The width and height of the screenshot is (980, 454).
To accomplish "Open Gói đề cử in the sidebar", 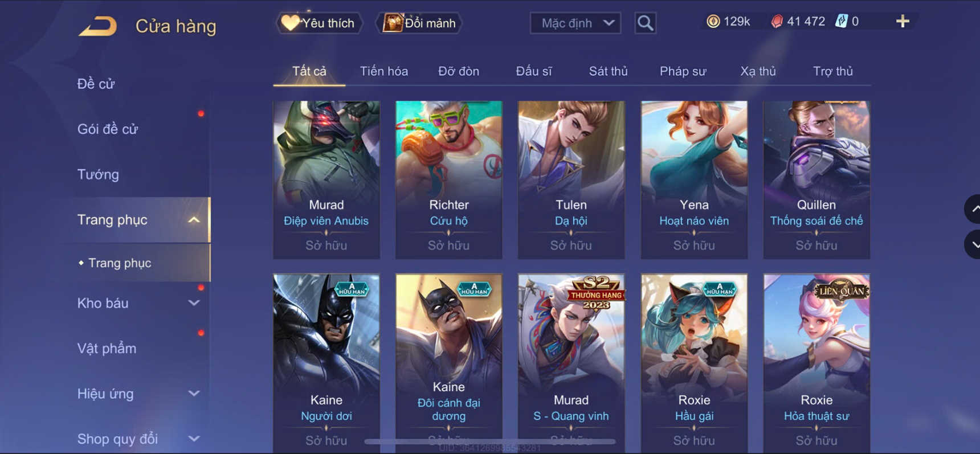I will point(108,129).
